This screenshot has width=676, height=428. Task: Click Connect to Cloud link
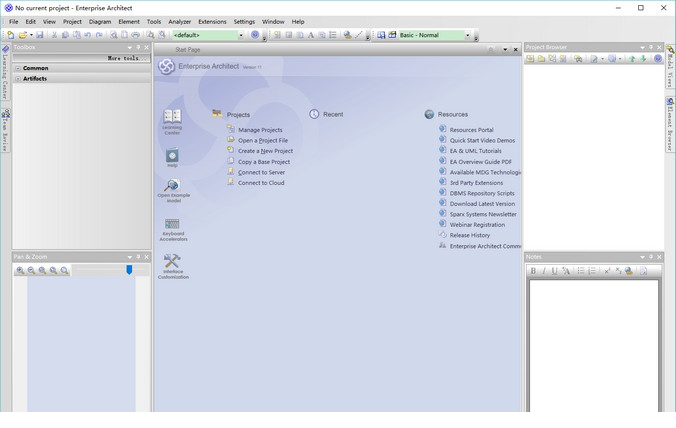click(x=261, y=183)
